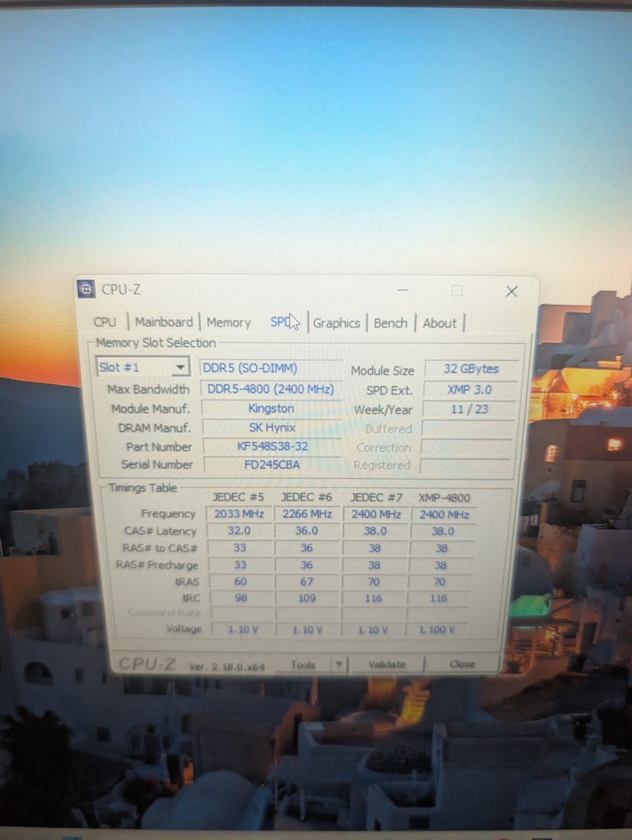Click the Close button at bottom
632x840 pixels.
[461, 663]
